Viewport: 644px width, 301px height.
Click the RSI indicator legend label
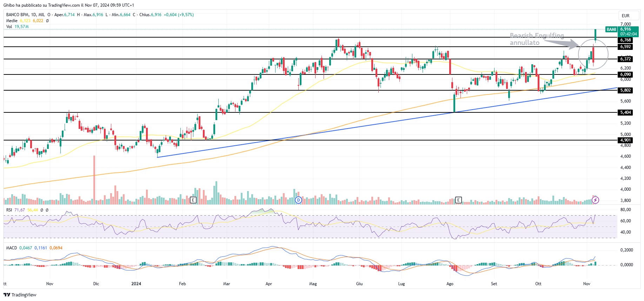click(x=9, y=210)
